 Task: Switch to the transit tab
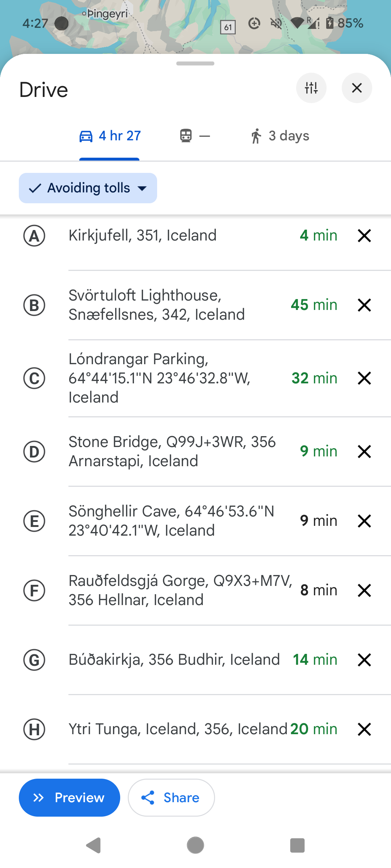tap(195, 136)
